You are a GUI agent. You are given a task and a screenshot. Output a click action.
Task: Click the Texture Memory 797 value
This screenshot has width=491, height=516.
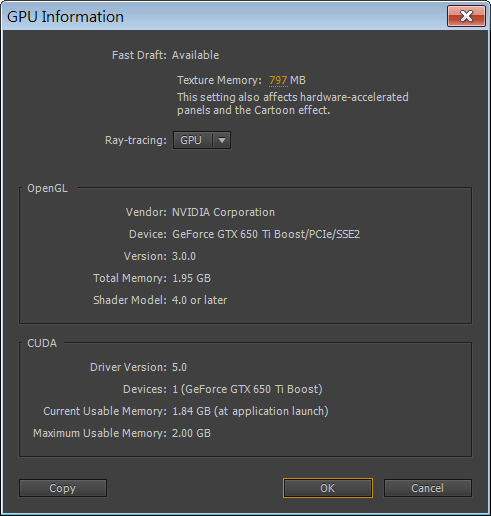click(278, 80)
